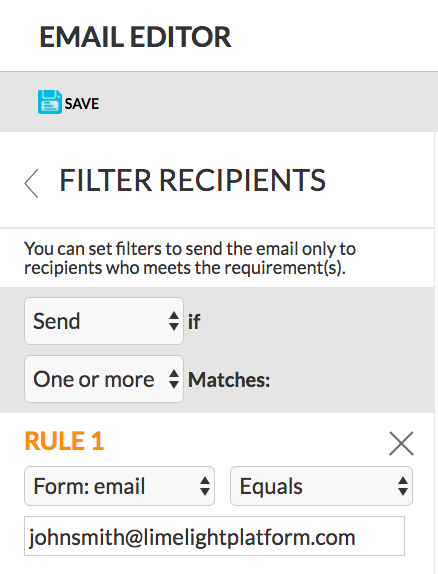Open the Send action dropdown
438x574 pixels.
coord(104,321)
